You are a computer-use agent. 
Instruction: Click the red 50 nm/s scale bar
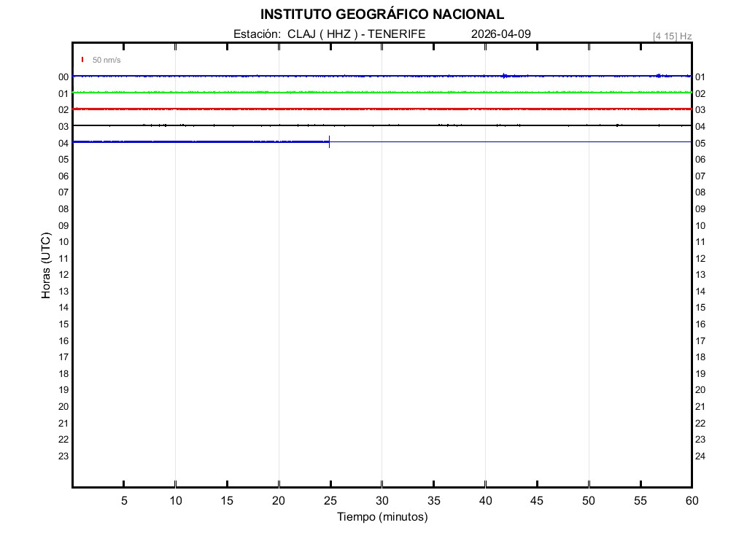click(x=82, y=60)
